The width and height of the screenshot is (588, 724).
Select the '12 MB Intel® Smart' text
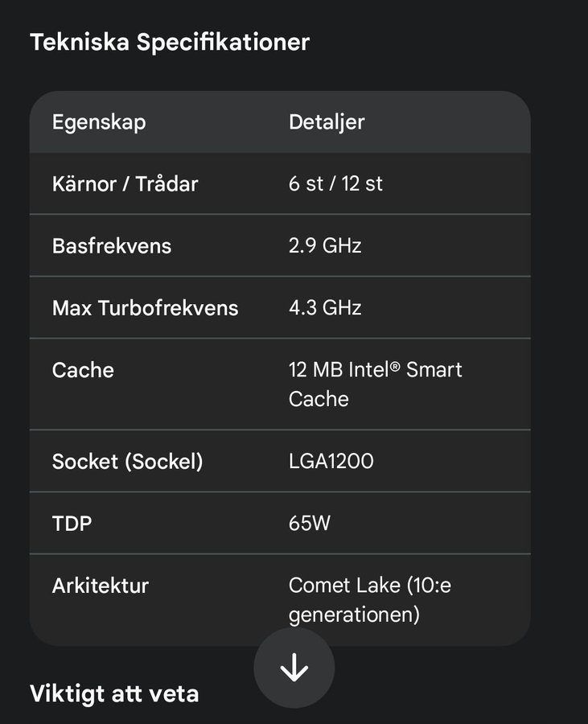(x=375, y=370)
